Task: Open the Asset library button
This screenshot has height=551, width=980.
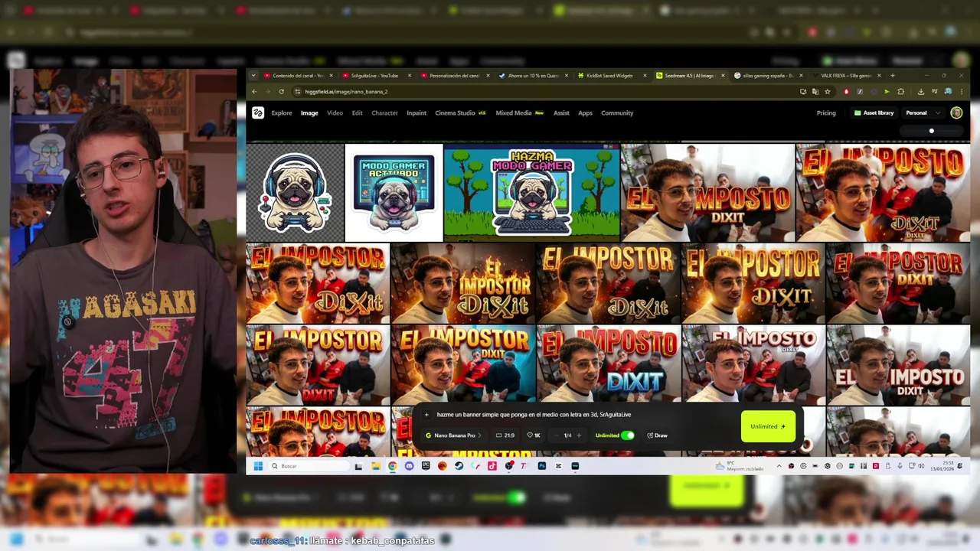Action: (874, 112)
